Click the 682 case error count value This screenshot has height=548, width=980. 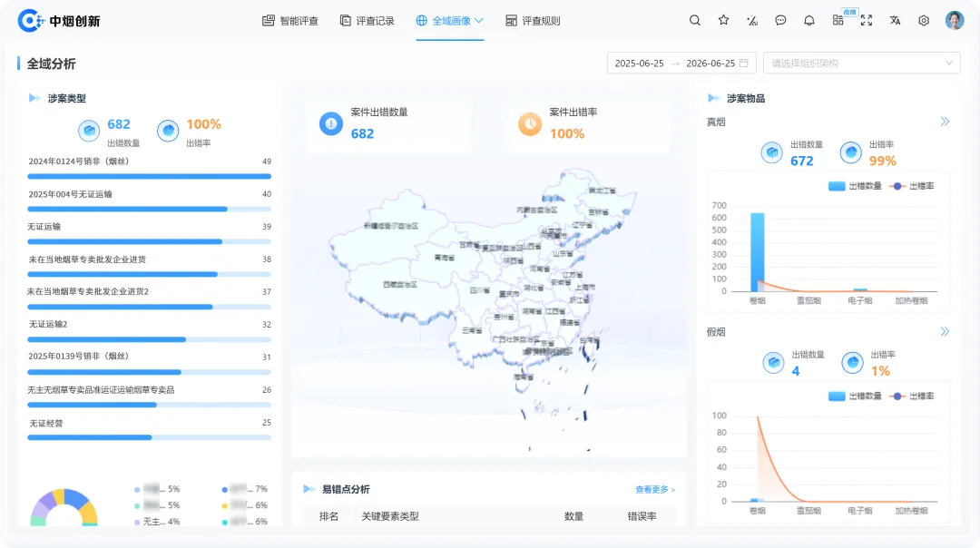(362, 133)
